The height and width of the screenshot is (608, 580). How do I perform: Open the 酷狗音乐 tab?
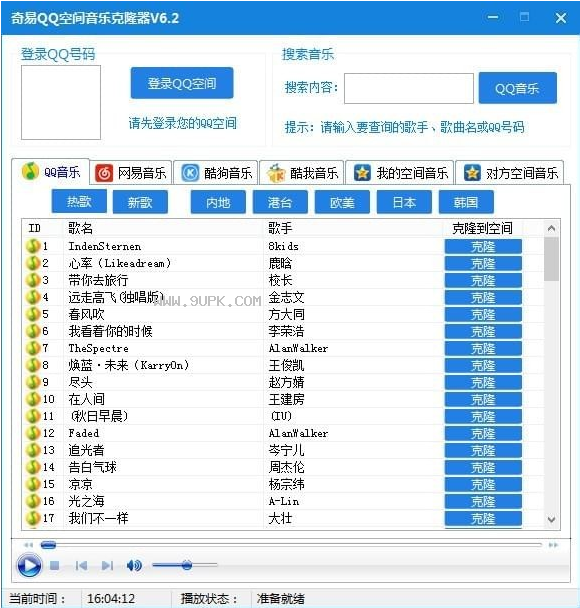point(216,173)
